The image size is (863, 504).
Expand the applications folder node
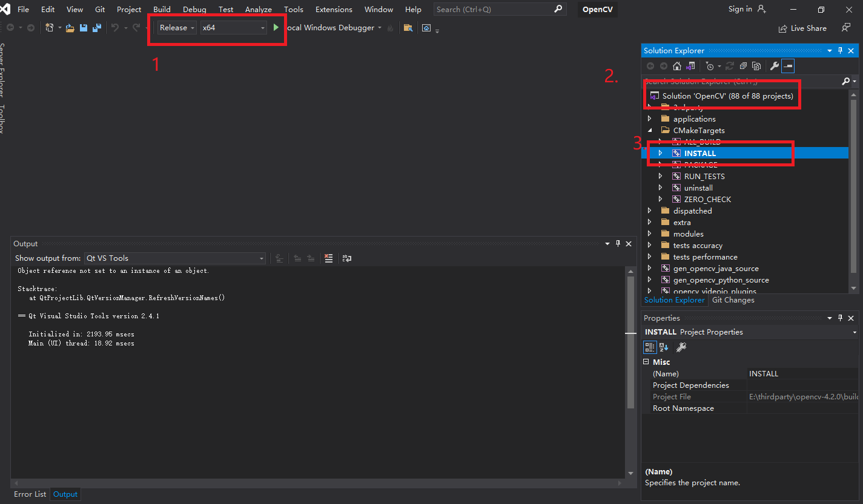pyautogui.click(x=650, y=119)
